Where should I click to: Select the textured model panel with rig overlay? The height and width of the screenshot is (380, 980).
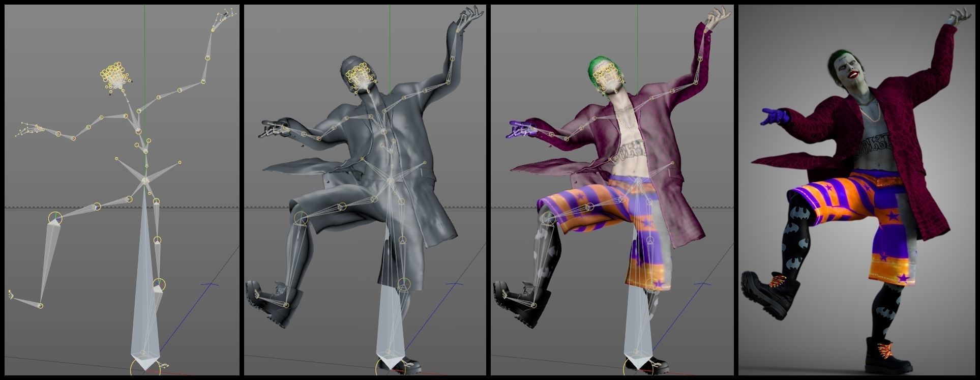(612, 190)
